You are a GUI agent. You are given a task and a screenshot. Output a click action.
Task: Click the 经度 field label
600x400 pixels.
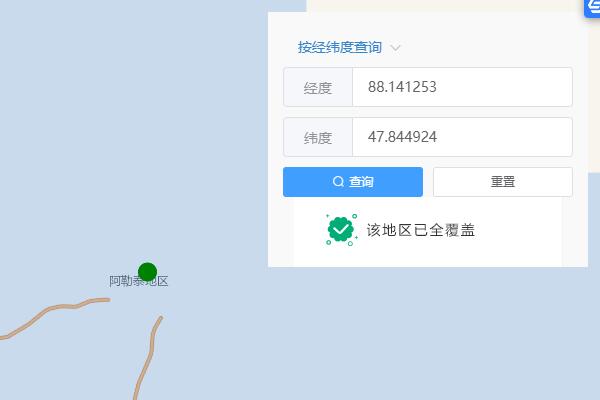(318, 88)
